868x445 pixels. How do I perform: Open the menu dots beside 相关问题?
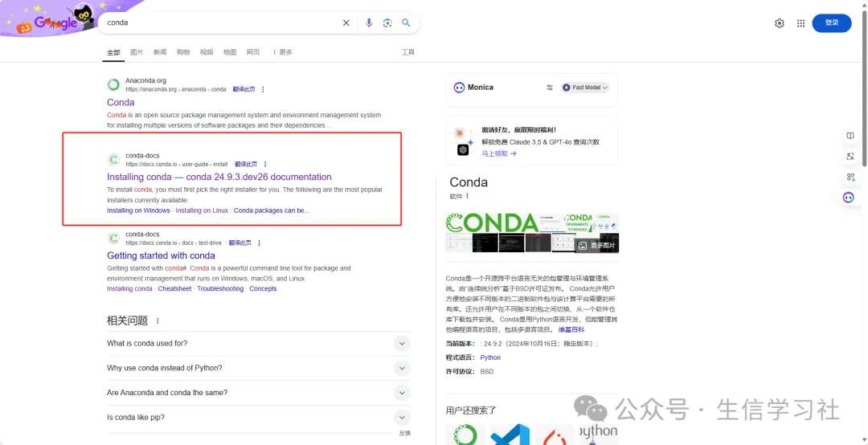[x=158, y=321]
